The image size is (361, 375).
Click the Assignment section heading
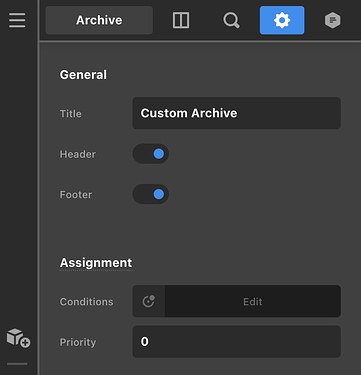pyautogui.click(x=96, y=263)
